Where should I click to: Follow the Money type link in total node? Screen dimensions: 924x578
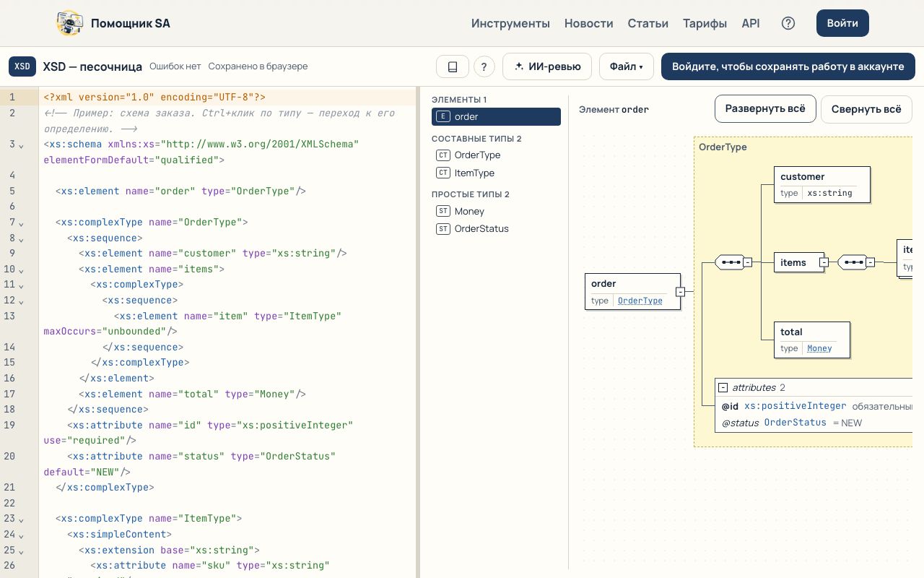pyautogui.click(x=819, y=348)
